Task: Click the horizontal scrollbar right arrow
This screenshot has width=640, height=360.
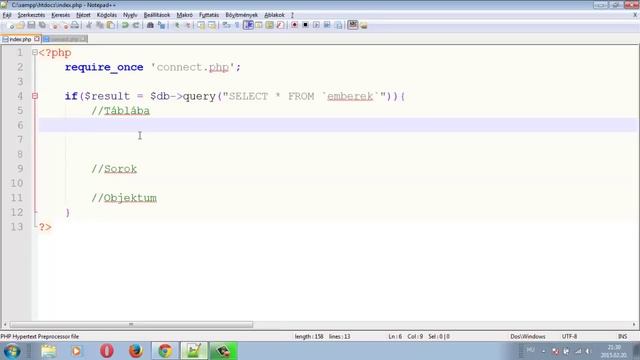Action: pyautogui.click(x=634, y=324)
